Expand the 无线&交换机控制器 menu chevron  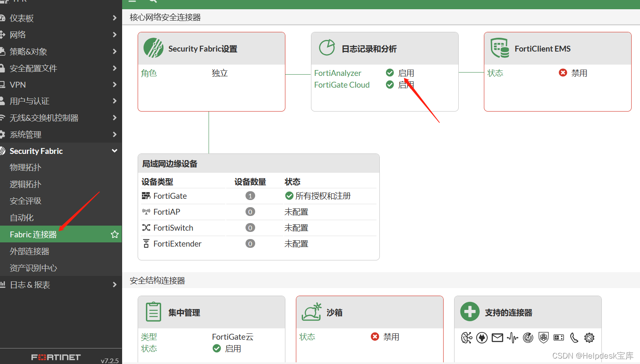(115, 118)
